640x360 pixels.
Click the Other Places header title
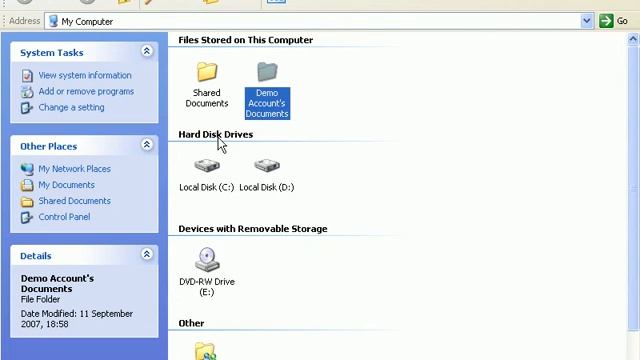click(x=49, y=146)
